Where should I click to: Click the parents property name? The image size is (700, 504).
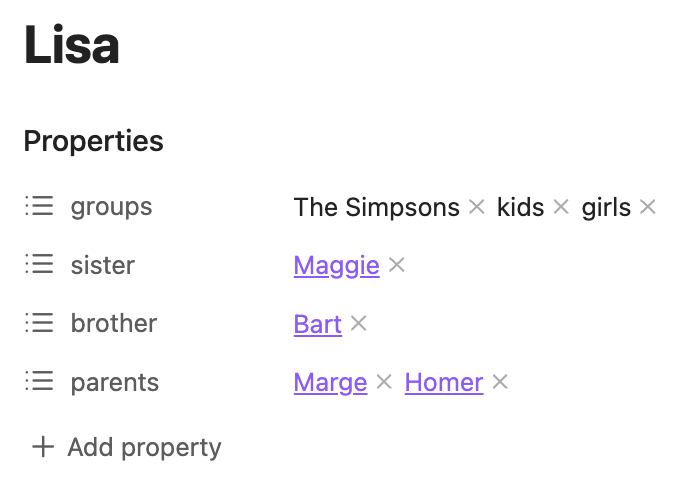[x=114, y=382]
